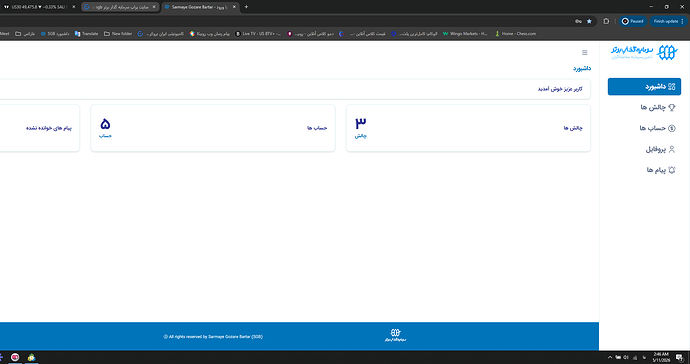Click the volume speaker icon in system tray
690x364 pixels.
click(626, 357)
